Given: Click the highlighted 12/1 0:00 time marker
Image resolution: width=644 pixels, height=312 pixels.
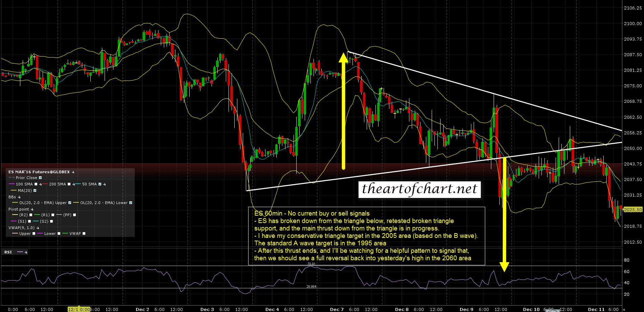Looking at the screenshot, I should coord(79,309).
